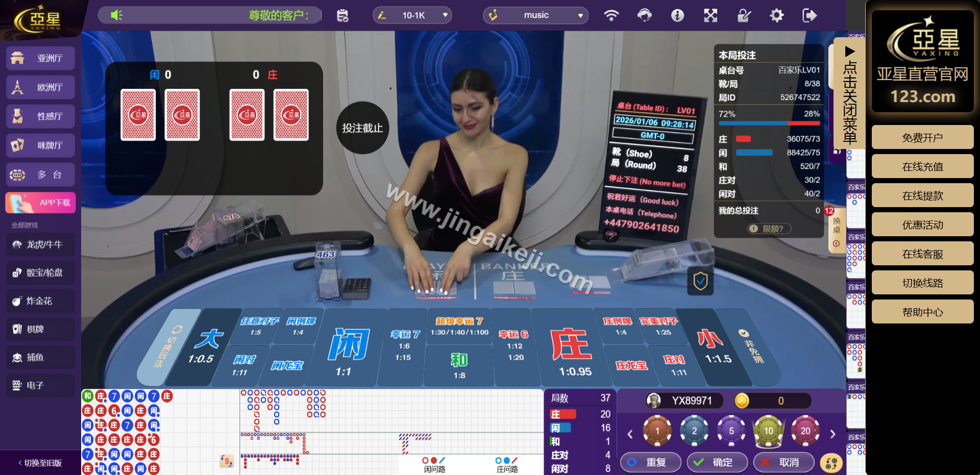Screen dimensions: 980x475
Task: Open customer service headset icon
Action: 644,15
